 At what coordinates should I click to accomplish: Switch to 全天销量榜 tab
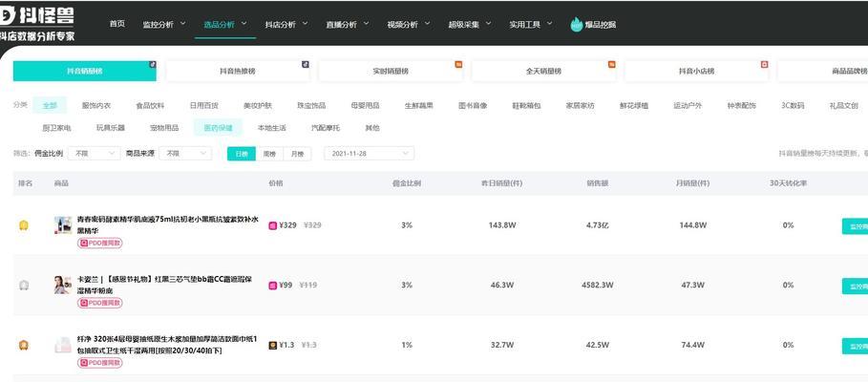tap(543, 72)
